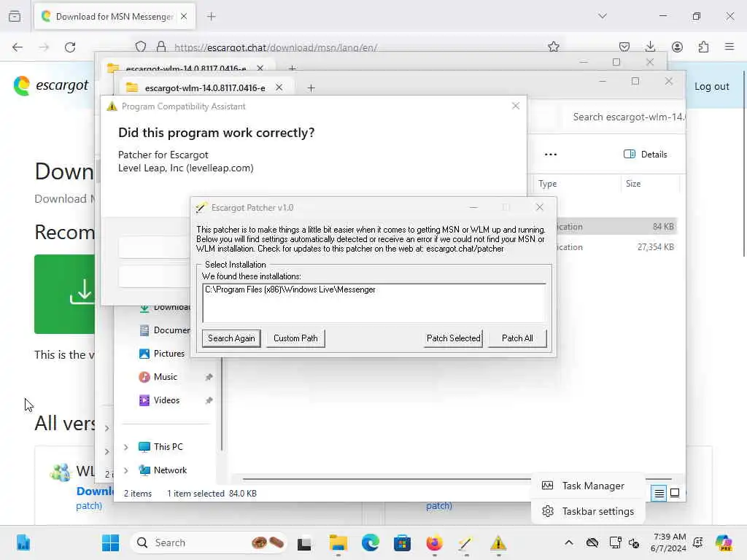Screen dimensions: 747x560
Task: Open the Firefox account icon
Action: [x=677, y=47]
